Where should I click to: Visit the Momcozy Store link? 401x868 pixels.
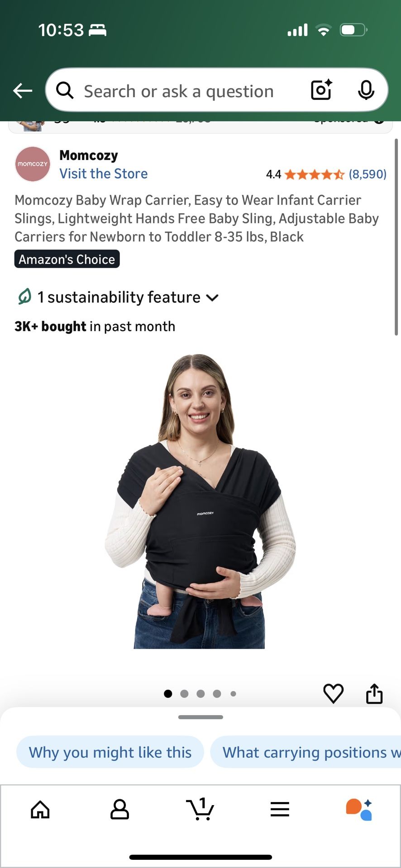click(x=104, y=174)
